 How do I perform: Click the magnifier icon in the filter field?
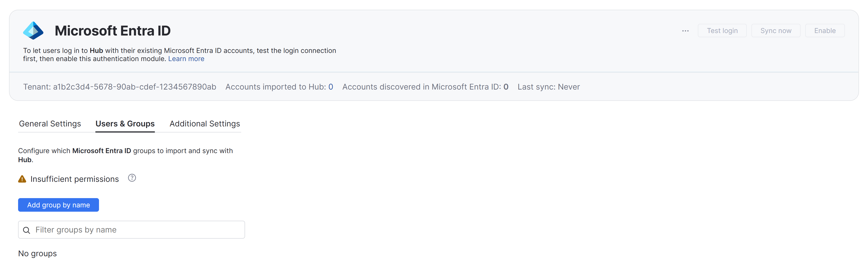click(x=27, y=230)
